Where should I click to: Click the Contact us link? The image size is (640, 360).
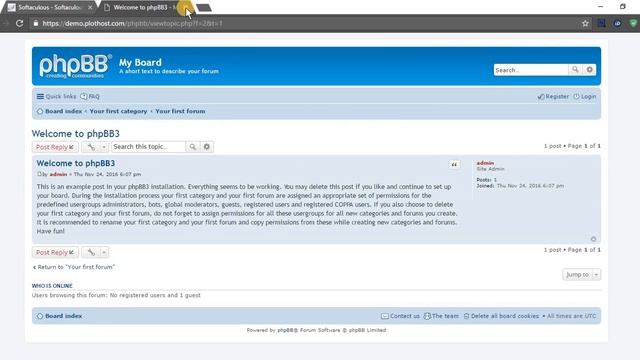400,316
